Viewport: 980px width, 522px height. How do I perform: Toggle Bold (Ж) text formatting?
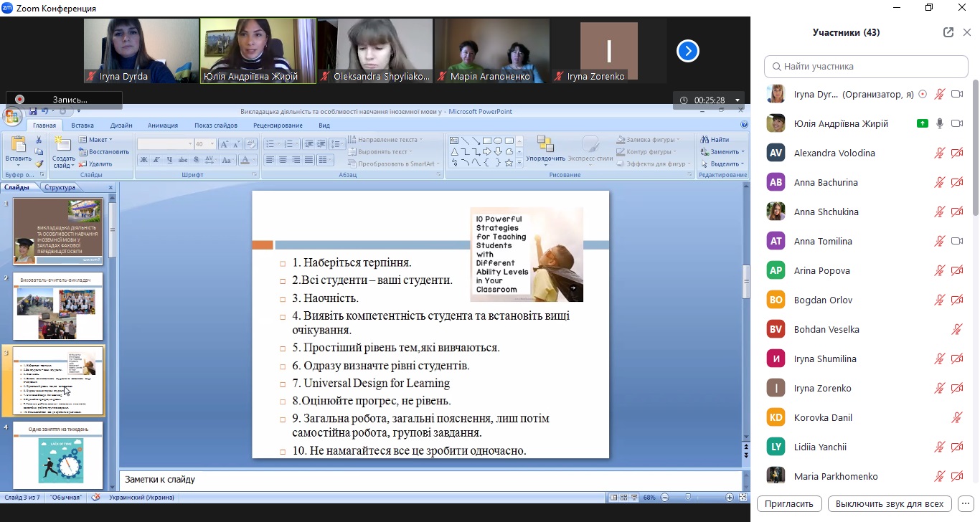(x=144, y=160)
